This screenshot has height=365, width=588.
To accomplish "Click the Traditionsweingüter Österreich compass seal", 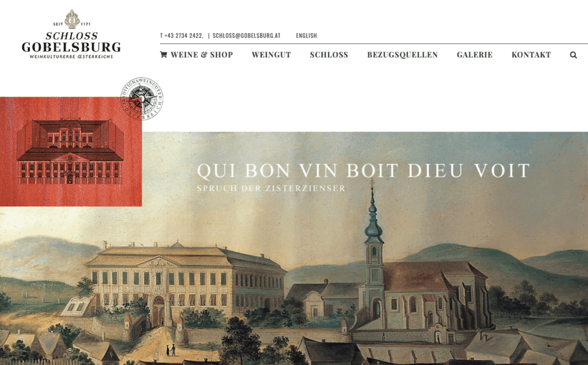I will pos(142,99).
